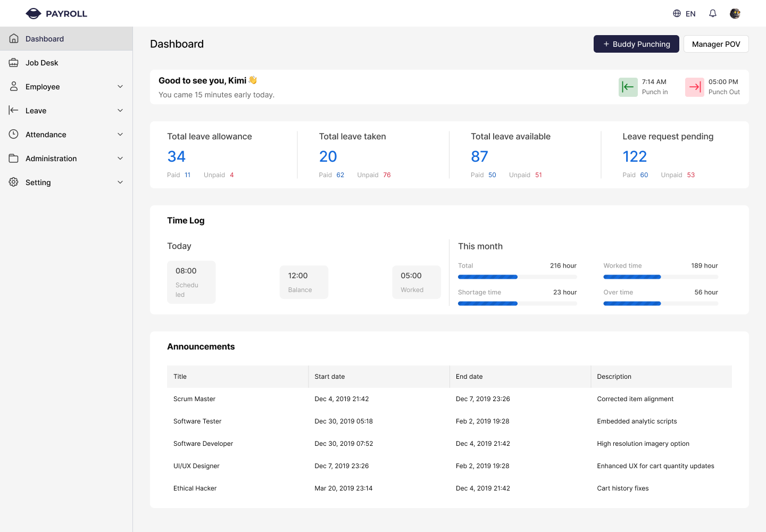Select Dashboard in the sidebar
The image size is (766, 532).
pyautogui.click(x=44, y=38)
